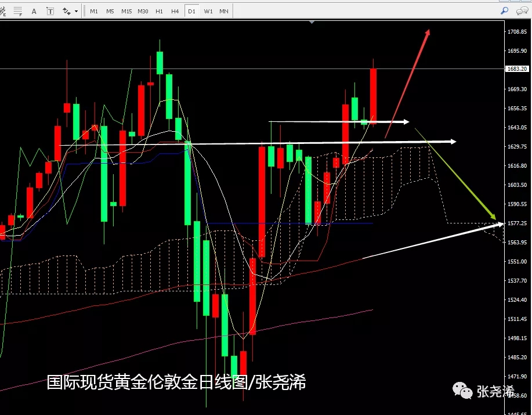Click price scale value 1537.70
The image size is (532, 415).
tap(517, 280)
